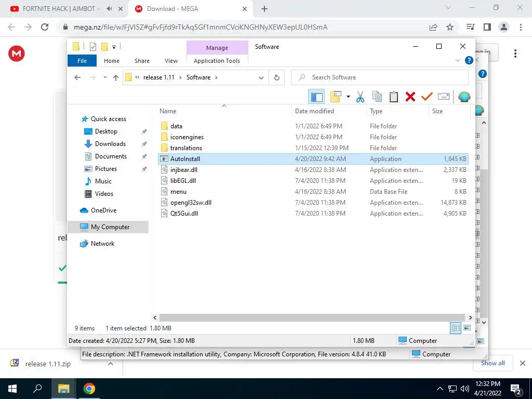The width and height of the screenshot is (532, 399).
Task: Switch to the View ribbon tab
Action: click(x=171, y=61)
